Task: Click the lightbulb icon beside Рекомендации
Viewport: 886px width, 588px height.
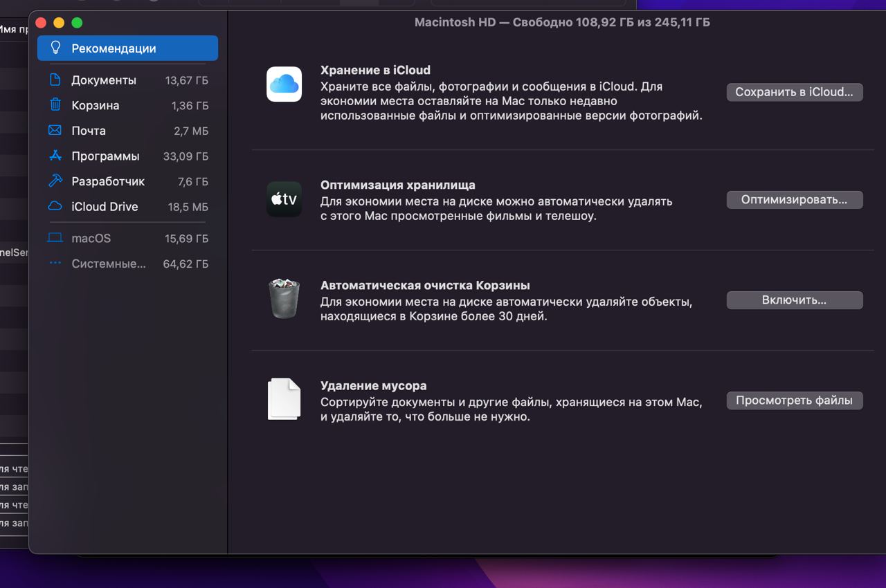Action: [x=56, y=48]
